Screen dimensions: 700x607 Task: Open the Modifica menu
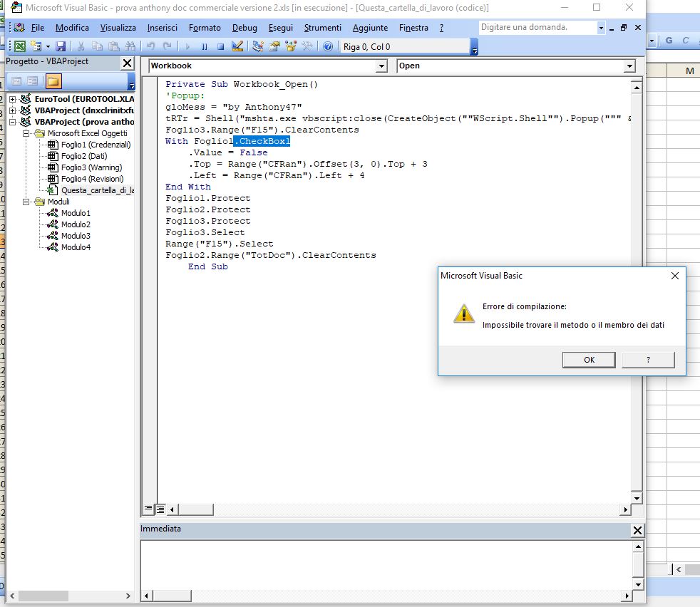pos(72,28)
